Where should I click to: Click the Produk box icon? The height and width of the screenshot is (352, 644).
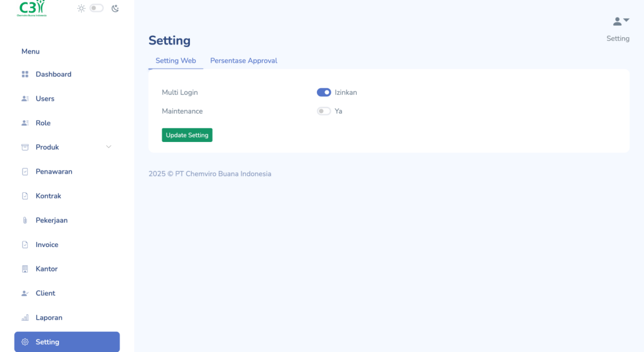(25, 147)
